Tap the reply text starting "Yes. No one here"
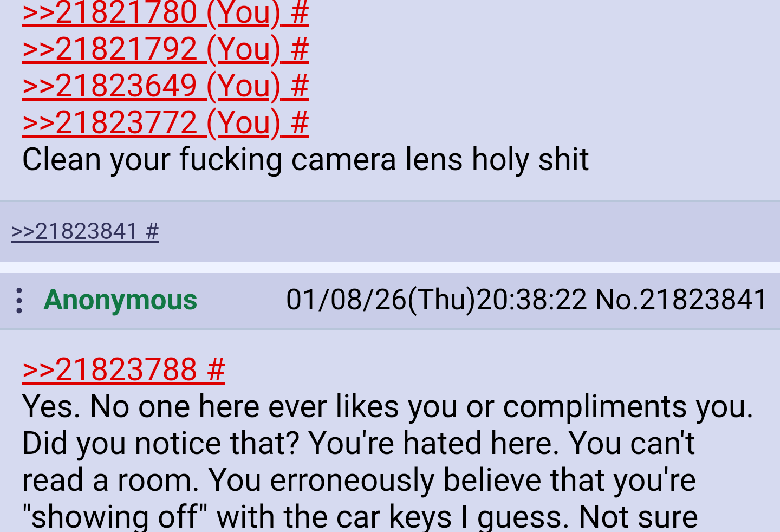Image resolution: width=780 pixels, height=532 pixels. pyautogui.click(x=387, y=462)
